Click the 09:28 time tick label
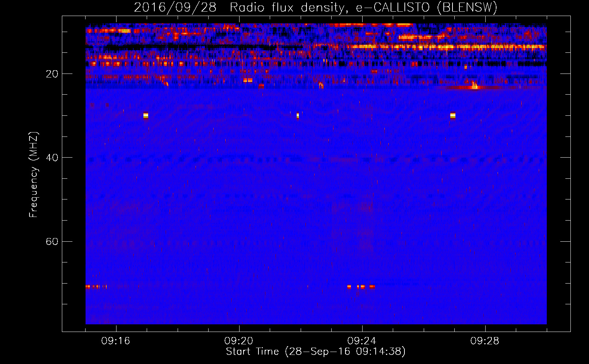This screenshot has height=364, width=589. click(485, 341)
